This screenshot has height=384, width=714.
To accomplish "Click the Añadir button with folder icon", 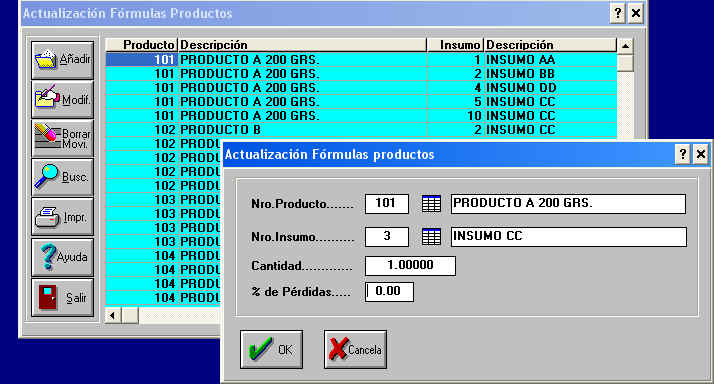I will coord(62,60).
